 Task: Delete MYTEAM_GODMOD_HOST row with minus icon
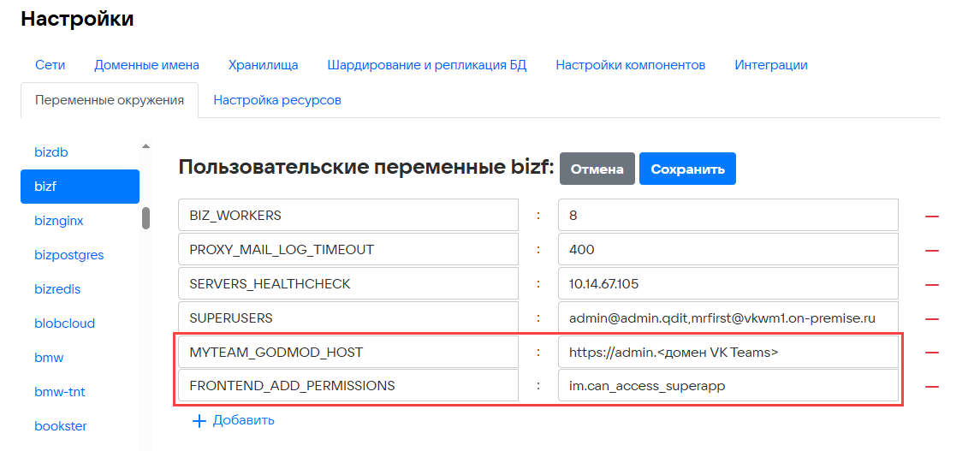pyautogui.click(x=931, y=352)
